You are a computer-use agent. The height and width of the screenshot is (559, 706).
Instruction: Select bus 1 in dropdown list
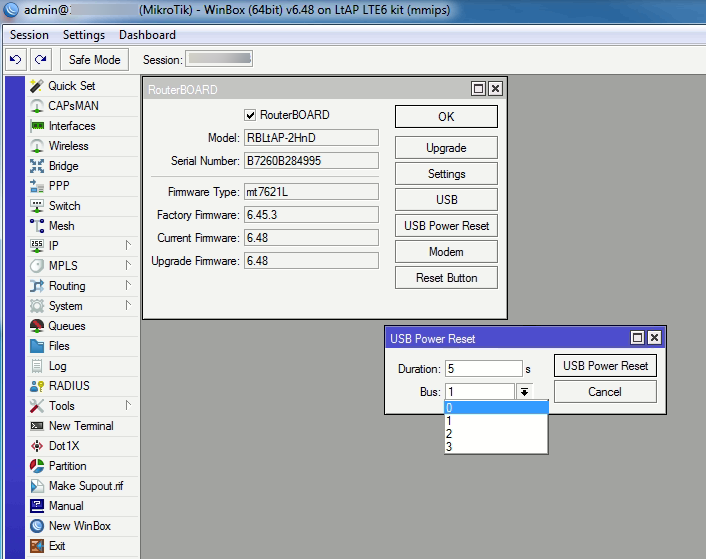[x=496, y=420]
